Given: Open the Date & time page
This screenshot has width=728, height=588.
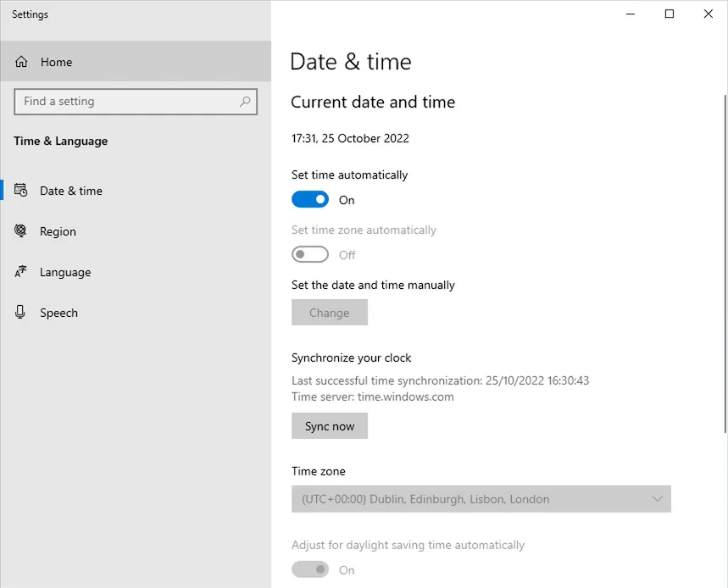Looking at the screenshot, I should click(136, 191).
